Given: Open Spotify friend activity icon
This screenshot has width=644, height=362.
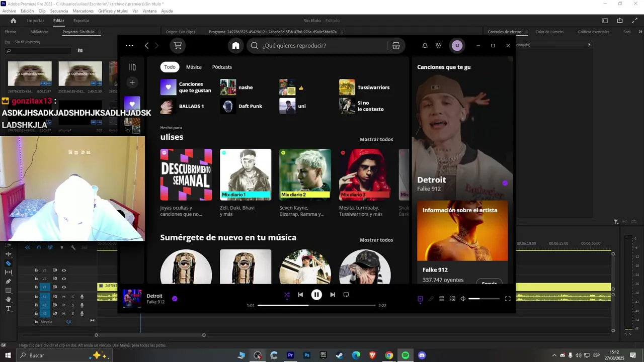Looking at the screenshot, I should (438, 46).
